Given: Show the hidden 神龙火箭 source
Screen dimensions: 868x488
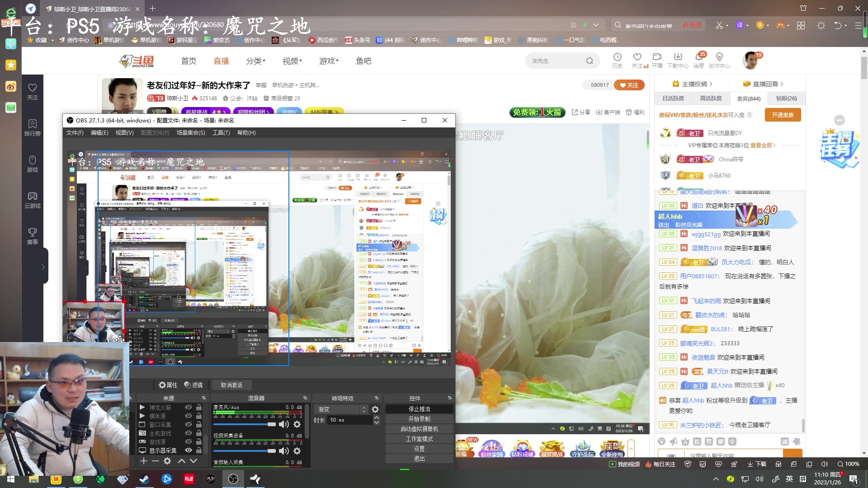Looking at the screenshot, I should point(188,407).
